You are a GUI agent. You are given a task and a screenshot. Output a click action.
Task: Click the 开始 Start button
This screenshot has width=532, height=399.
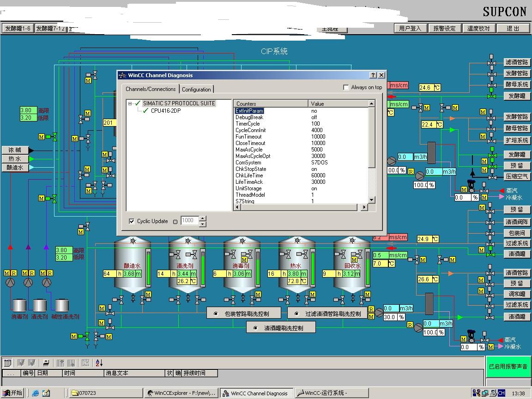click(12, 393)
